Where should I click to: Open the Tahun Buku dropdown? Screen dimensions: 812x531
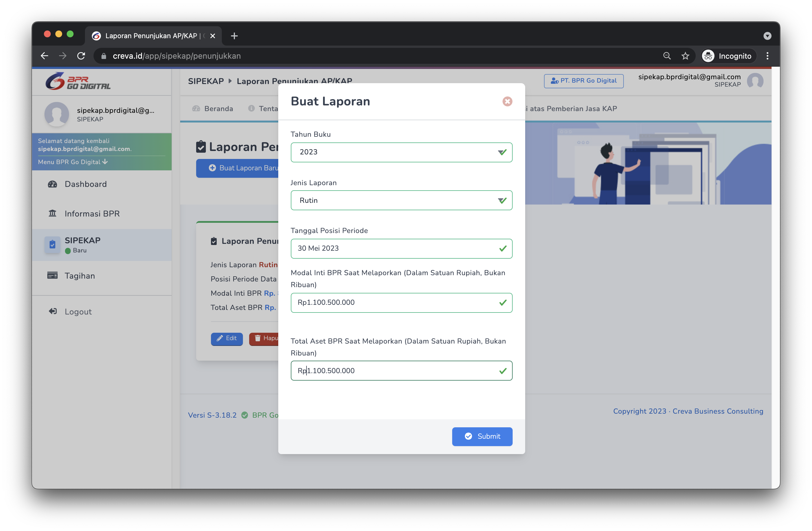tap(401, 152)
